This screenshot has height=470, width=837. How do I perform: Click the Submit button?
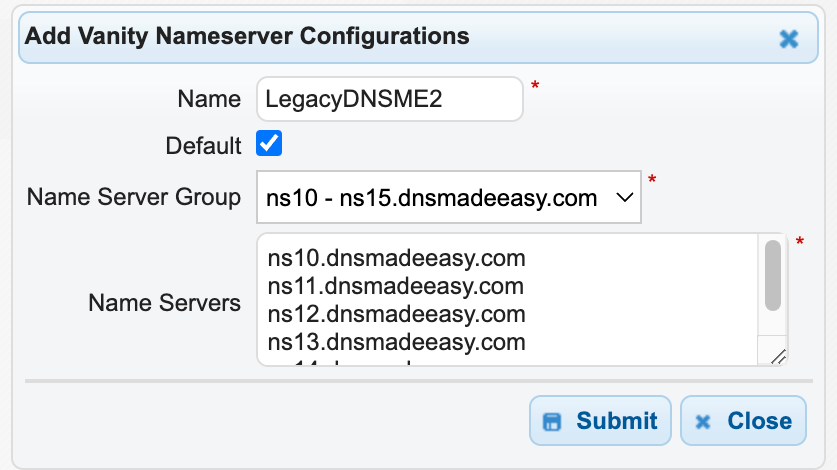600,420
